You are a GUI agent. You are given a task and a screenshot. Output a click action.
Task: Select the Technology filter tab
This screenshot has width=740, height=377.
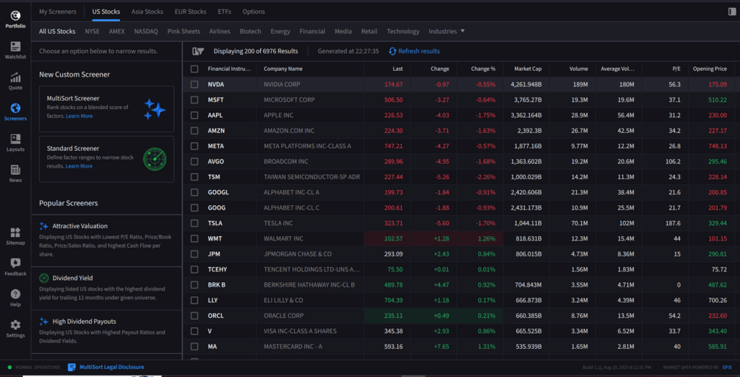(x=403, y=31)
